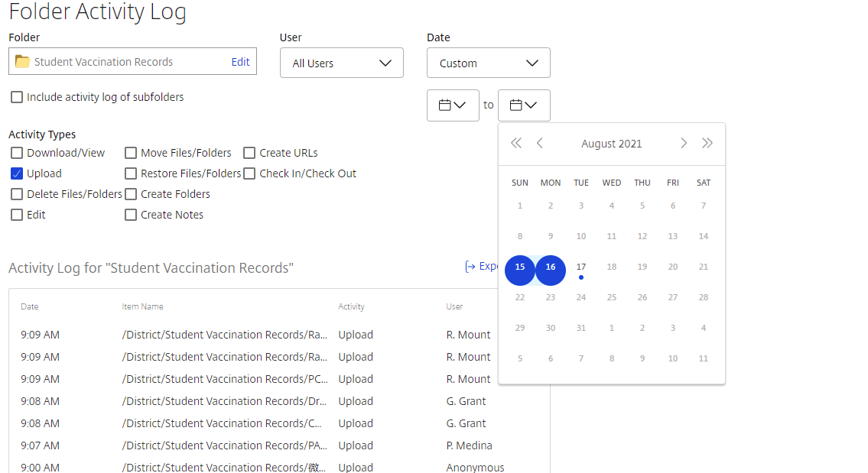The image size is (868, 473).
Task: Open first R. Mount upload log entry
Action: coord(255,335)
